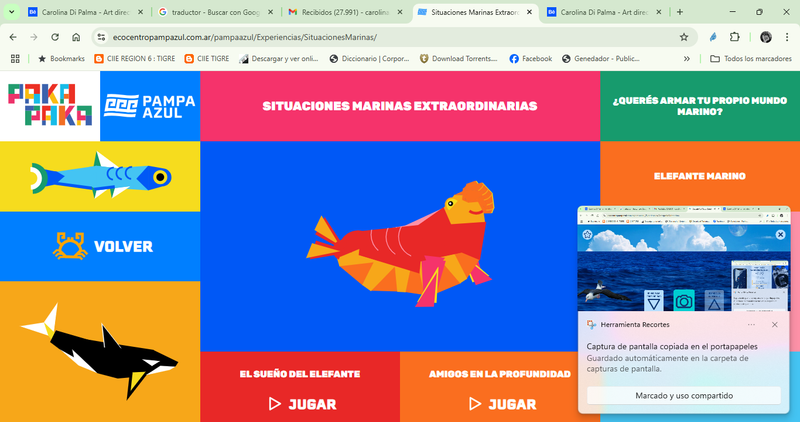Go forward one page in browser

point(34,37)
